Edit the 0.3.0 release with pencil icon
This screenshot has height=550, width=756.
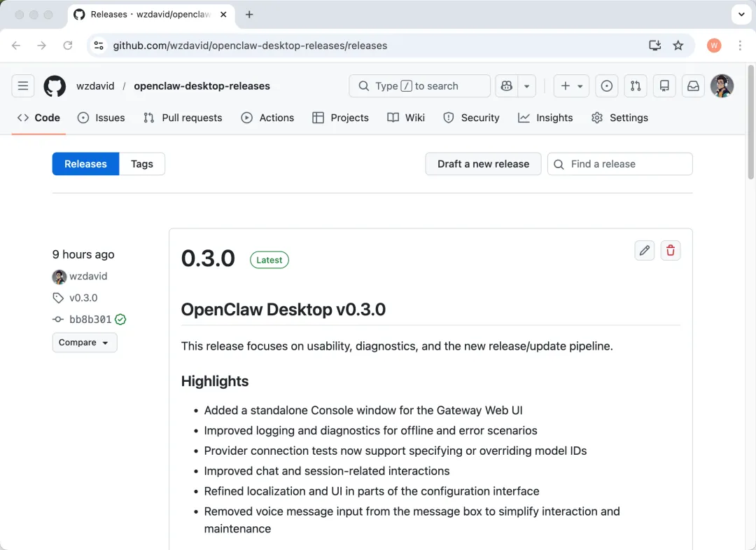tap(645, 251)
